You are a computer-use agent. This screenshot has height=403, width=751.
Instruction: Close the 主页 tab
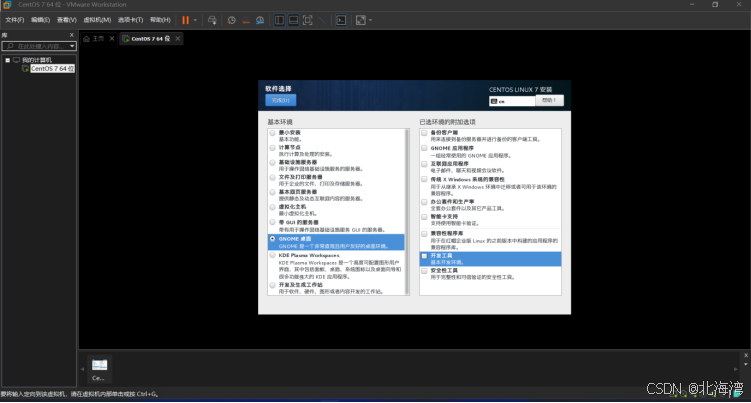click(x=112, y=38)
